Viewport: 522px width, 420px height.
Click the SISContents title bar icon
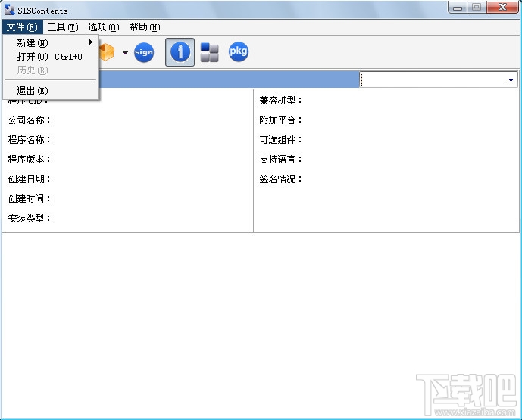click(x=9, y=10)
